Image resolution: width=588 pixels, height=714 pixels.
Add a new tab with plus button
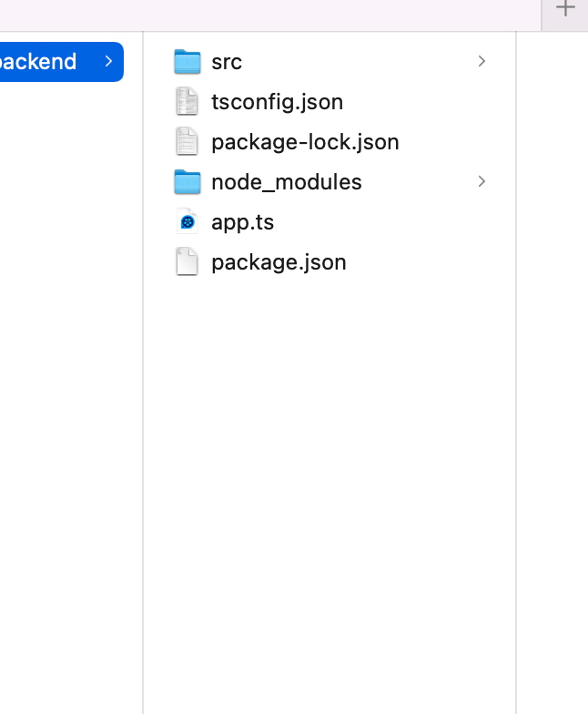click(565, 9)
